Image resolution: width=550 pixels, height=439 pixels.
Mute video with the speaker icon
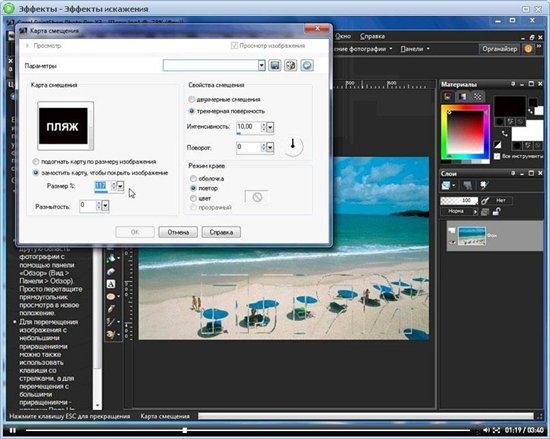pos(487,430)
